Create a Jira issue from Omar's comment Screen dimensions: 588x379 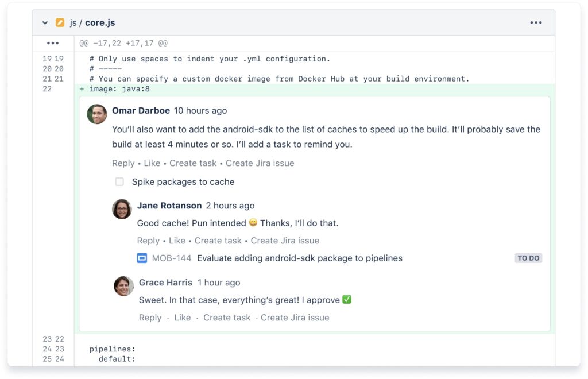259,163
